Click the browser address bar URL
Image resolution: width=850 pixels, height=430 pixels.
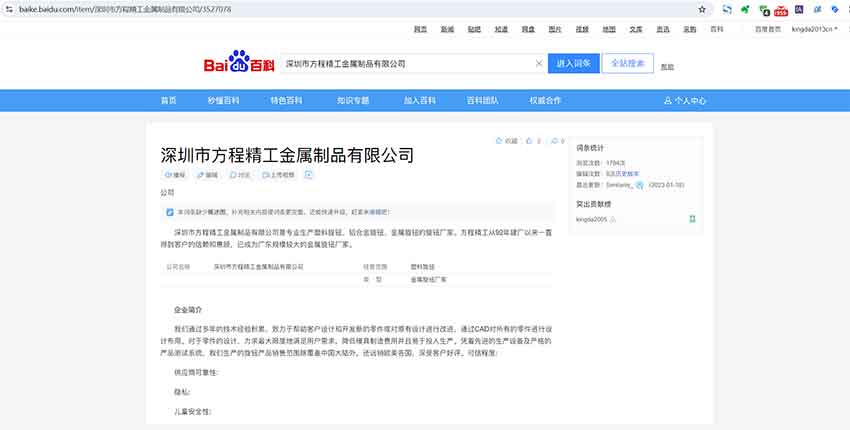click(125, 9)
